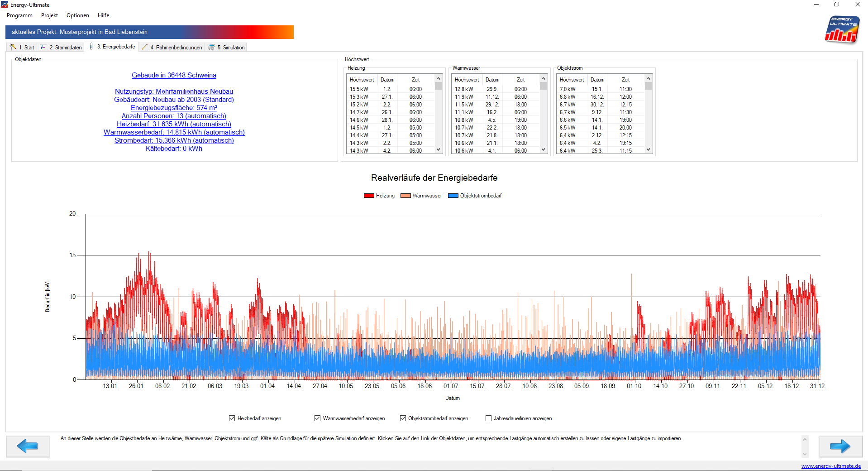This screenshot has width=868, height=471.
Task: Click red Heizung legend swatch
Action: coord(369,196)
